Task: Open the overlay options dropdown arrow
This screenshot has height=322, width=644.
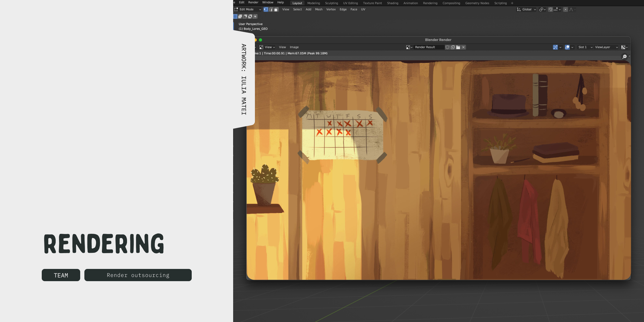Action: pyautogui.click(x=572, y=47)
